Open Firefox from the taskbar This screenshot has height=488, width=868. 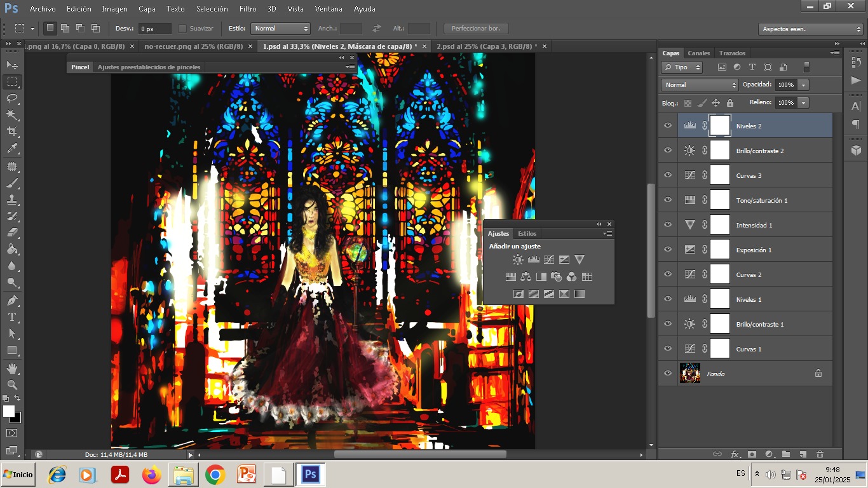pyautogui.click(x=152, y=475)
